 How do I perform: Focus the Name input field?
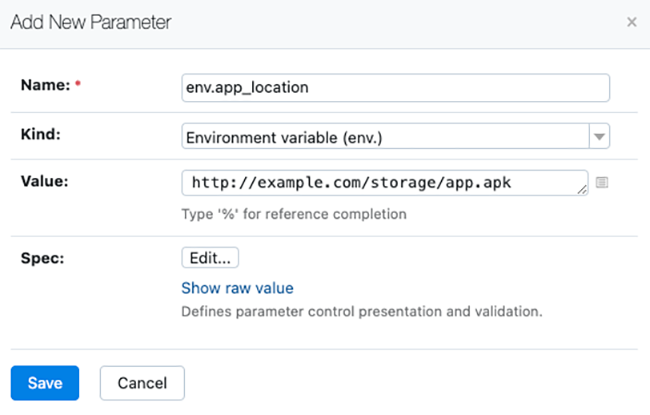tap(395, 87)
